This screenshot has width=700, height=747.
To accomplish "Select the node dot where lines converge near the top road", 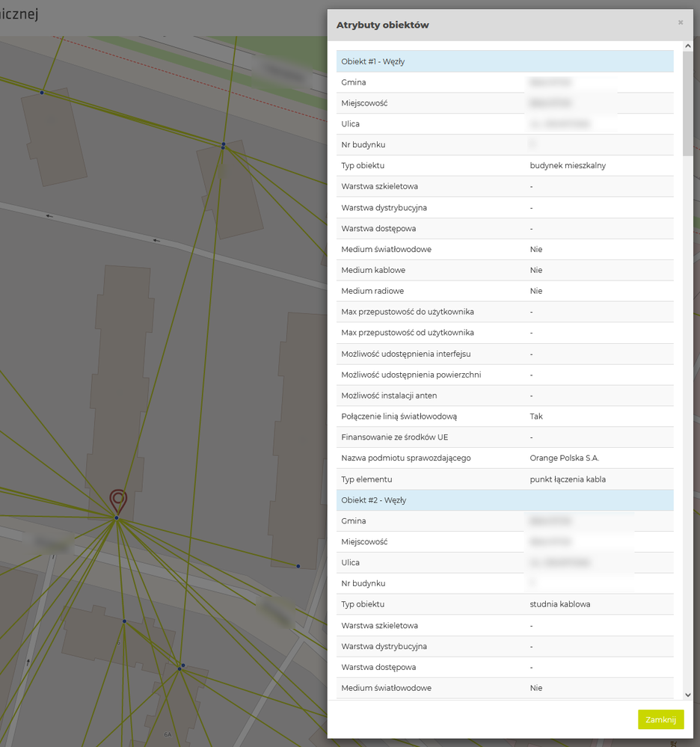I will pos(223,146).
